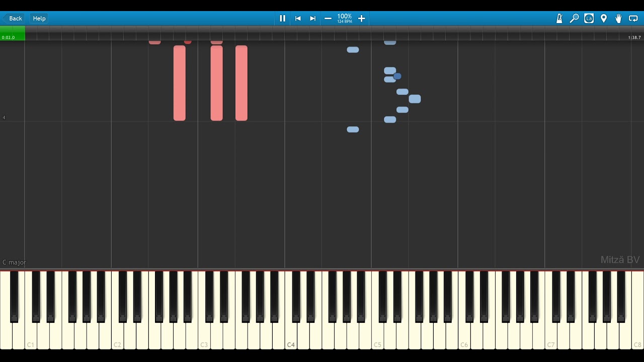Skip back to previous section
Viewport: 644px width, 362px height.
[298, 19]
